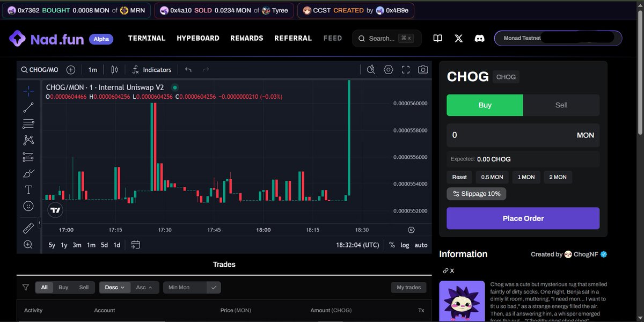This screenshot has width=644, height=322.
Task: Choose 1 MON preset amount
Action: [526, 177]
